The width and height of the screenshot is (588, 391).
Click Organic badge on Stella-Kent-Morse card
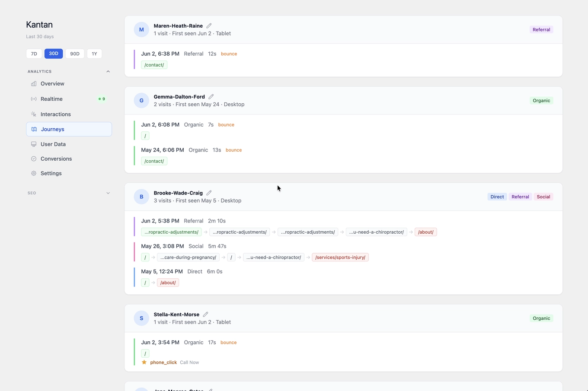(541, 318)
